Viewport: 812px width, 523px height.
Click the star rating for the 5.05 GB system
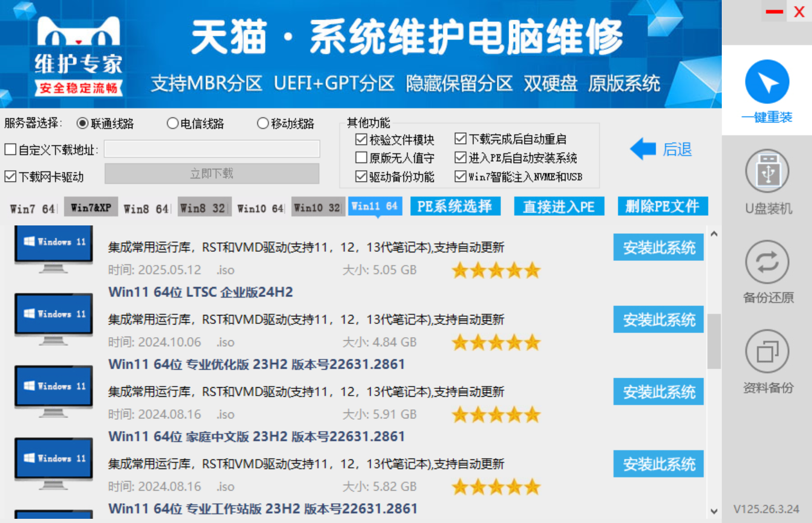pos(496,271)
